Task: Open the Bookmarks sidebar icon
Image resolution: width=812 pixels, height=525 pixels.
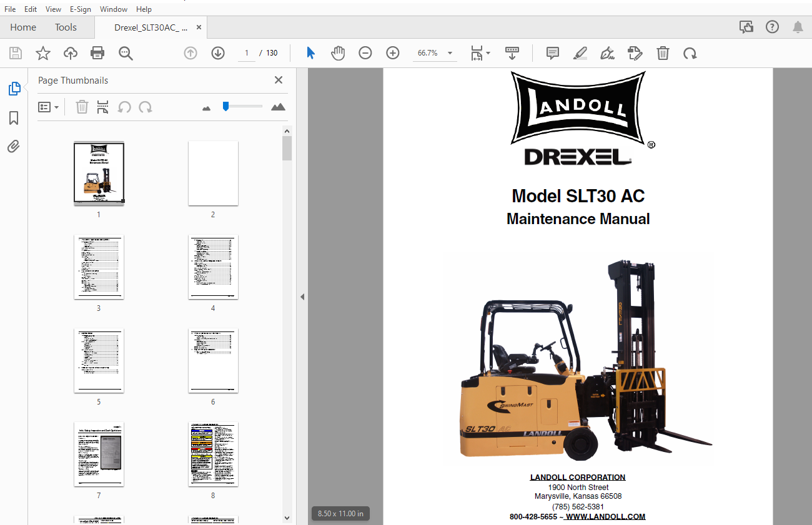Action: [x=14, y=118]
